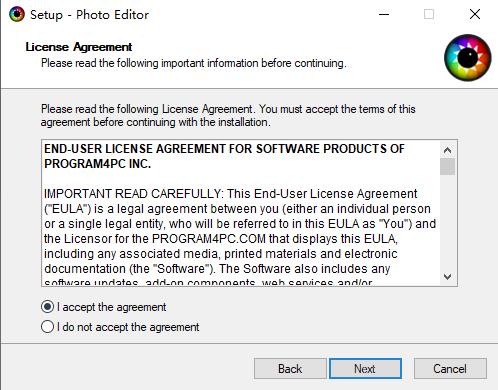Click the large color wheel logo
Screen dimensions: 498x390
(x=468, y=58)
